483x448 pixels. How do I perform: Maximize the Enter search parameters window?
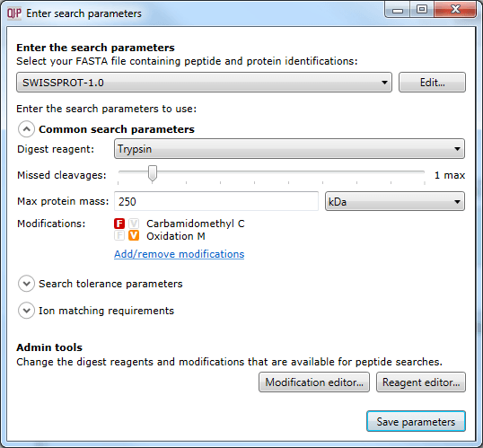pyautogui.click(x=422, y=9)
